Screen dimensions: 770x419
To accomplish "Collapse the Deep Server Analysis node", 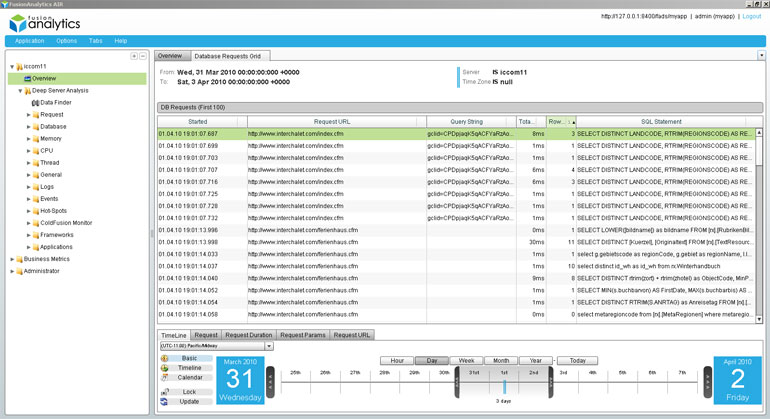I will click(x=20, y=91).
